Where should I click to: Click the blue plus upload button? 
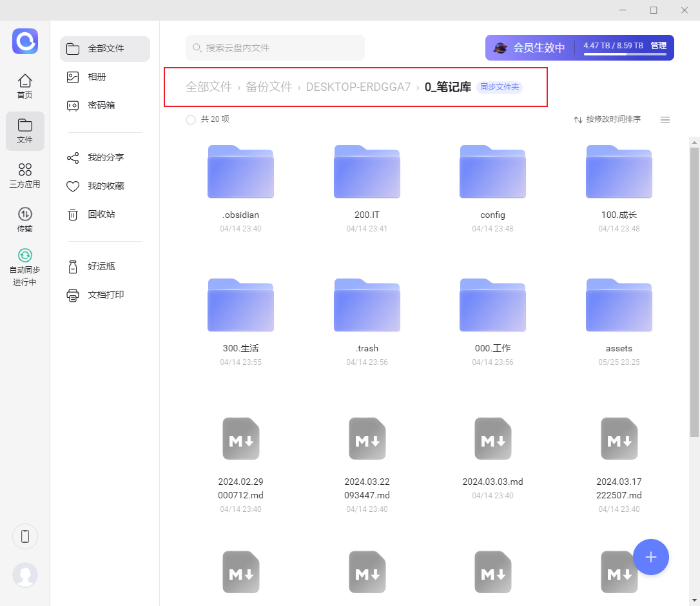tap(650, 557)
